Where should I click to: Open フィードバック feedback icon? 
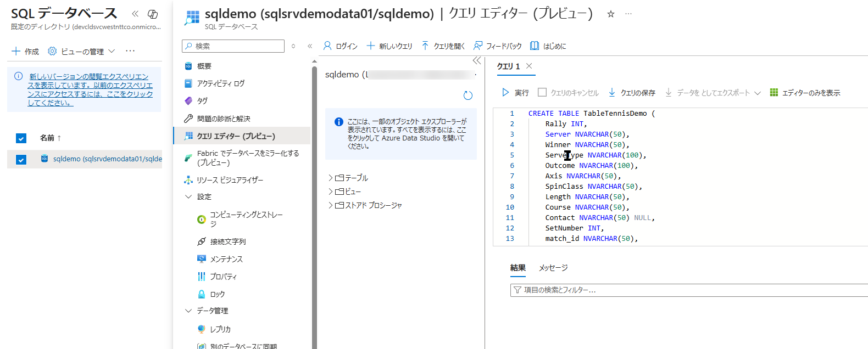pyautogui.click(x=478, y=46)
